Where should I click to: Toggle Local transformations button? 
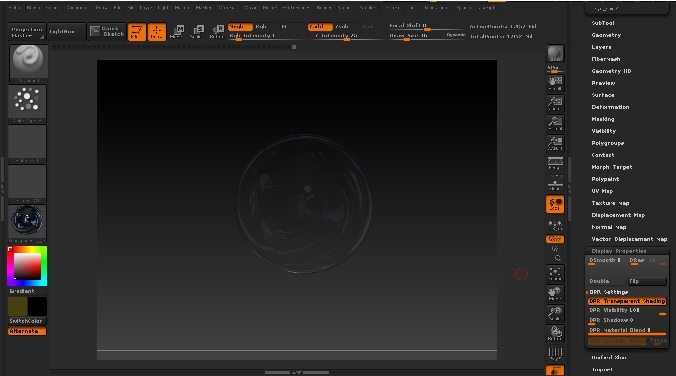coord(555,204)
